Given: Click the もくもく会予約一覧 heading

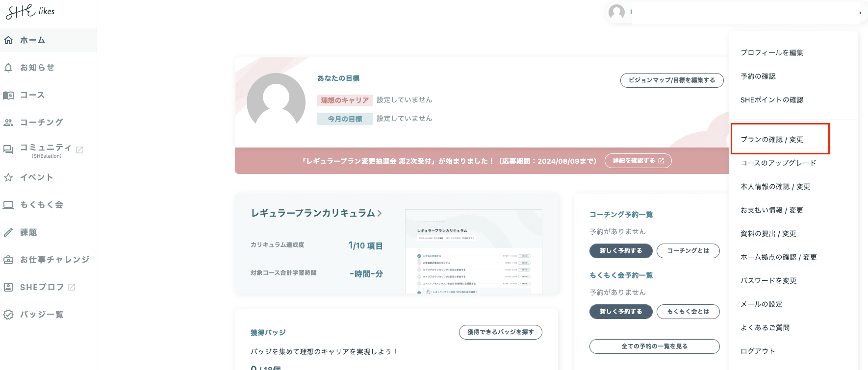Looking at the screenshot, I should 621,275.
